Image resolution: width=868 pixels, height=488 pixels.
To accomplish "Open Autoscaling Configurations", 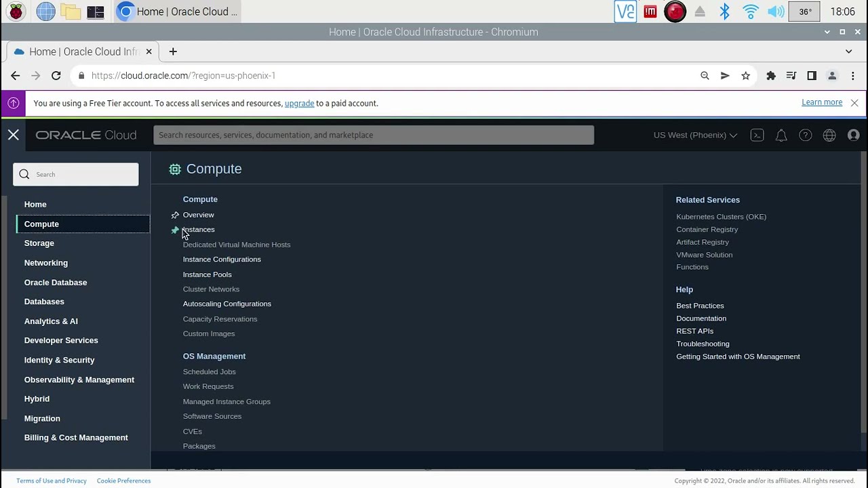I will 227,304.
